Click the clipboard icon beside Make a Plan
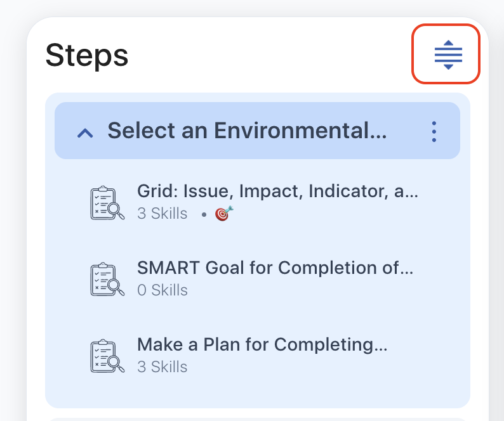Screen dimensions: 504x421 [x=107, y=356]
